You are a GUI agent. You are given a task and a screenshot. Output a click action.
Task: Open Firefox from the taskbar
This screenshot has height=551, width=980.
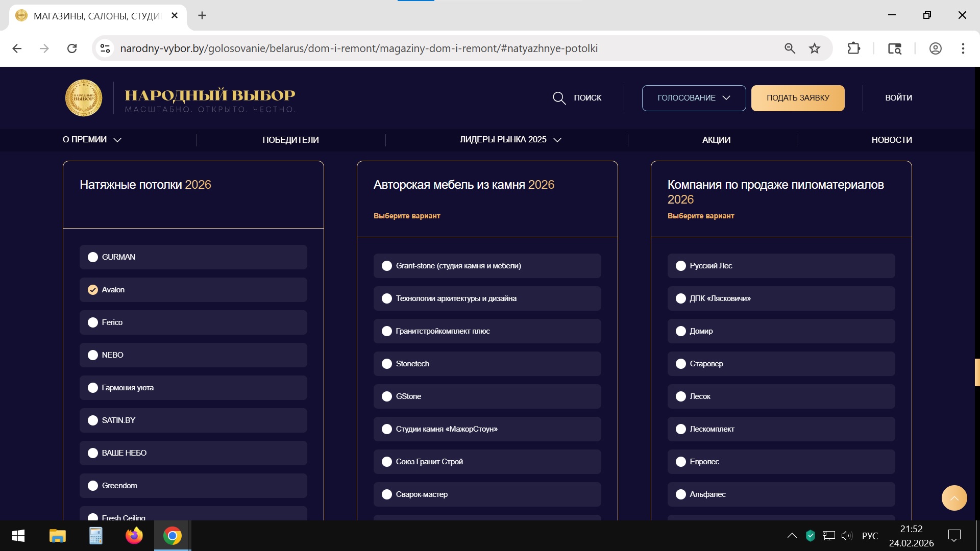pyautogui.click(x=134, y=536)
